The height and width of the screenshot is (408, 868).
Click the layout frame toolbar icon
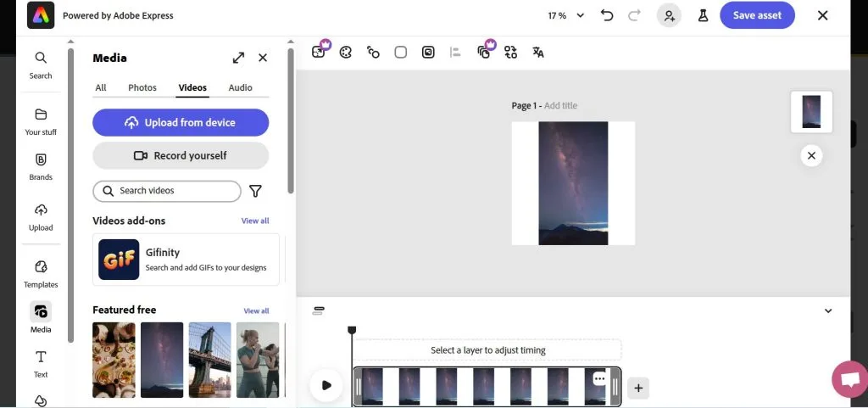tap(428, 53)
